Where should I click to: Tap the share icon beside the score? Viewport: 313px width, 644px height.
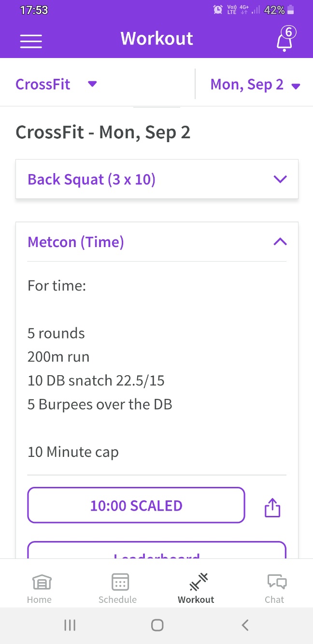pos(272,508)
